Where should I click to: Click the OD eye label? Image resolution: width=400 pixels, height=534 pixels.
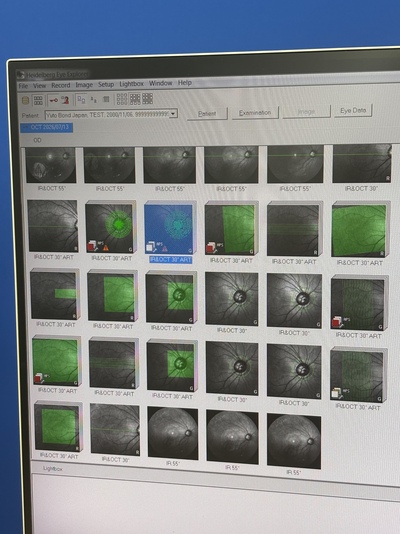37,140
